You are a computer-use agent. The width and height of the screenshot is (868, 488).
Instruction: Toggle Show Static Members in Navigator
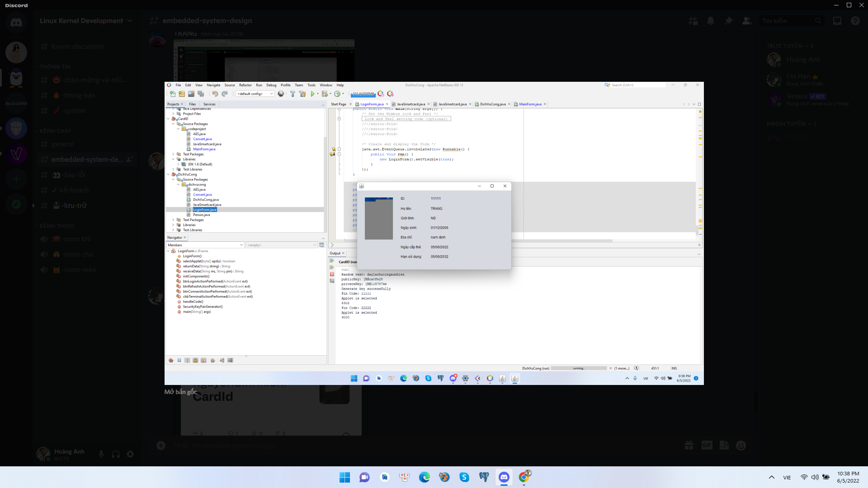(x=187, y=360)
